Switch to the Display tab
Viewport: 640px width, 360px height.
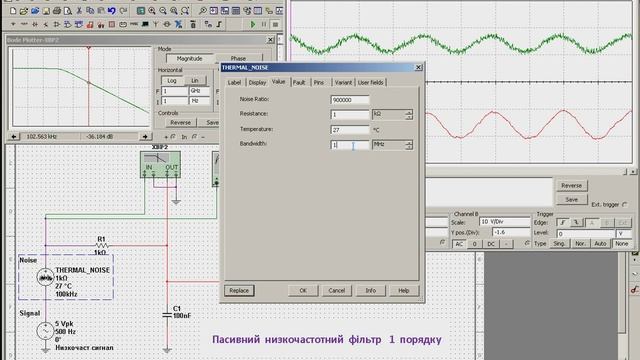tap(258, 82)
